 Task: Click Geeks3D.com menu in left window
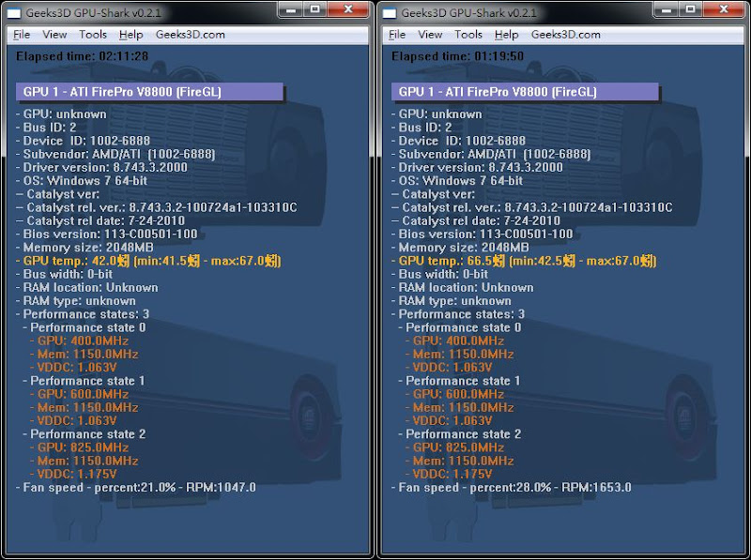pyautogui.click(x=191, y=35)
